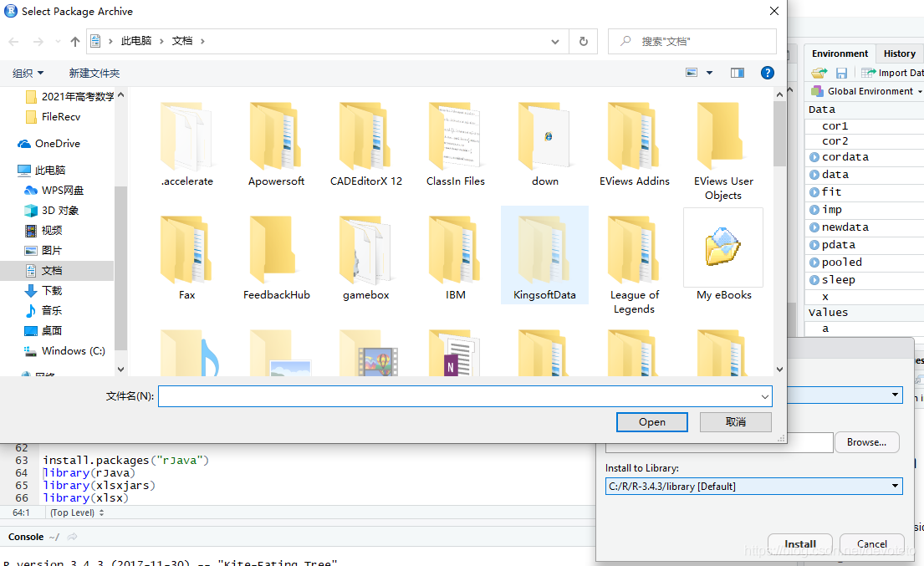The image size is (924, 566).
Task: Select the My eBooks folder
Action: click(723, 255)
